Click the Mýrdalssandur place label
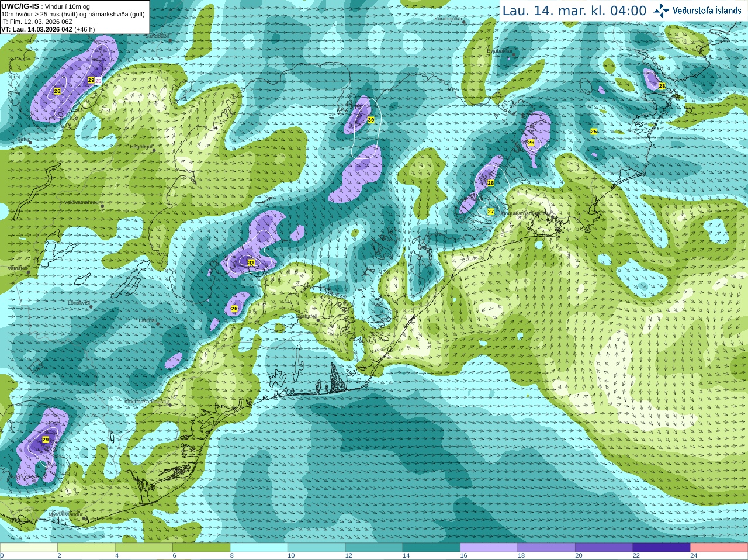The height and width of the screenshot is (560, 748). [x=65, y=514]
